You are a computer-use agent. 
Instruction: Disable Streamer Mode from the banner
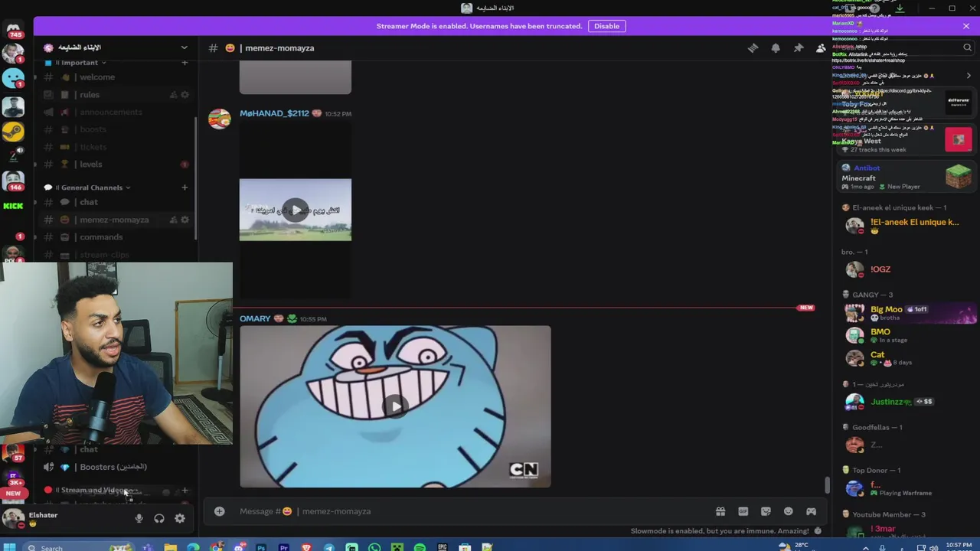click(x=606, y=26)
